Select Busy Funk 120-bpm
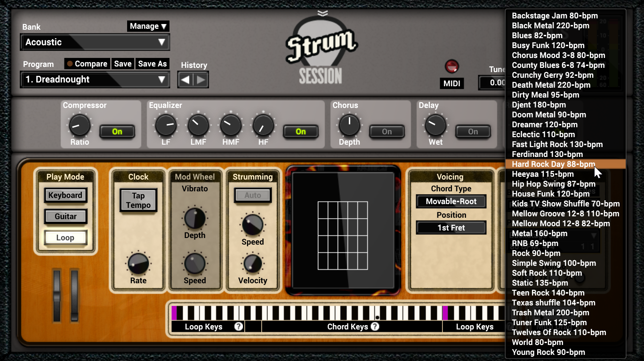 (565, 45)
